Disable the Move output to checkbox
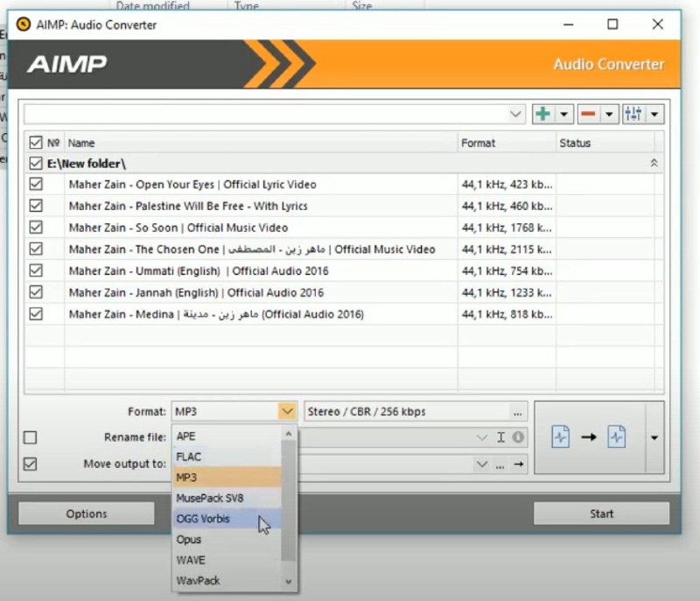700x601 pixels. [30, 464]
